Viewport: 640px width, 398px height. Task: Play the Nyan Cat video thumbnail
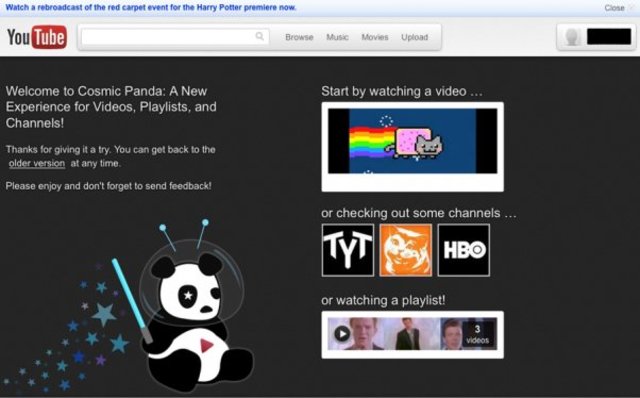pos(413,141)
